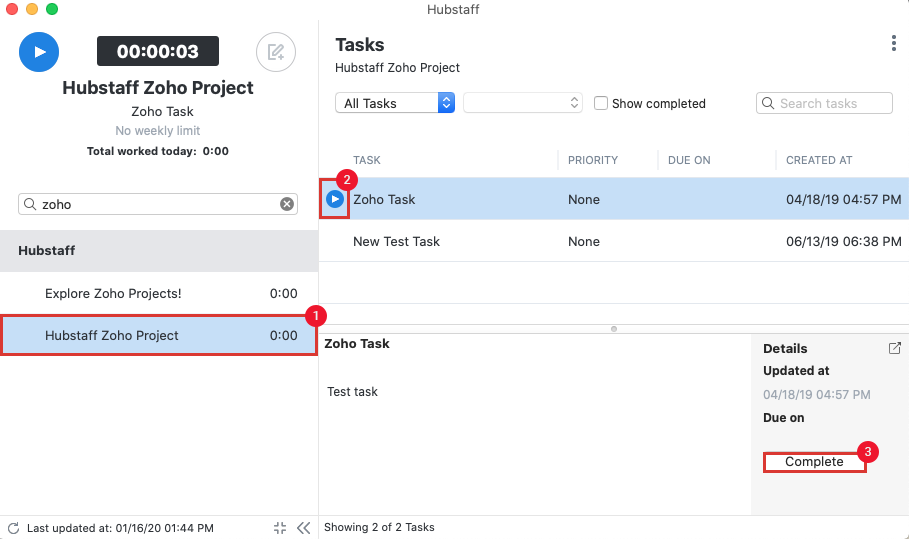Sort by PRIORITY column header
909x539 pixels.
[x=592, y=160]
